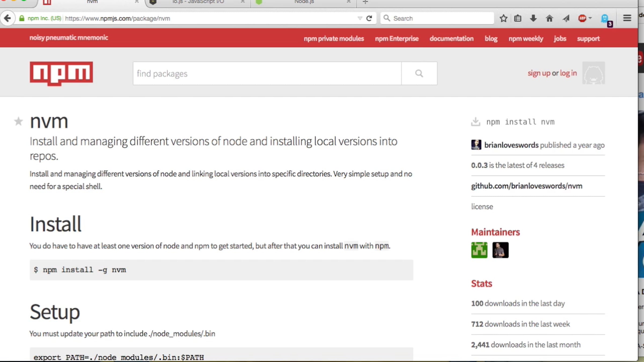Star the nvm package
The image size is (644, 362).
pos(18,121)
